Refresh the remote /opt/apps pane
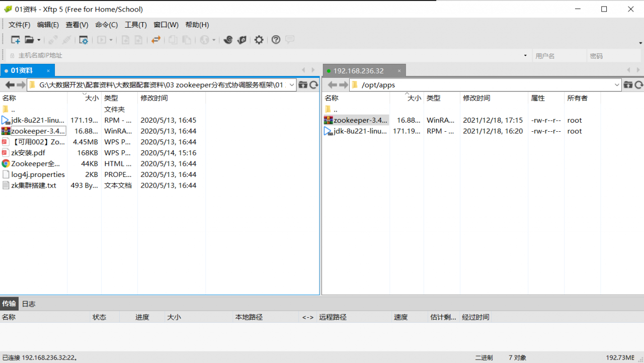This screenshot has height=363, width=644. click(639, 85)
